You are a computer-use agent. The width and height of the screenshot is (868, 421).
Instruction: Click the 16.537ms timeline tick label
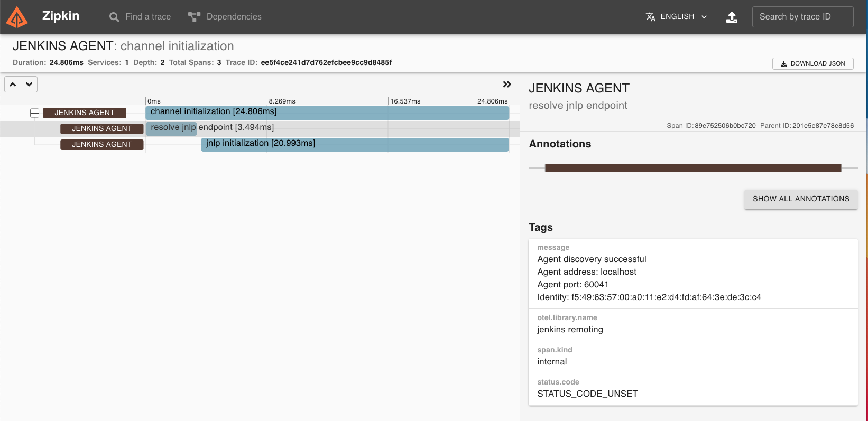tap(405, 101)
